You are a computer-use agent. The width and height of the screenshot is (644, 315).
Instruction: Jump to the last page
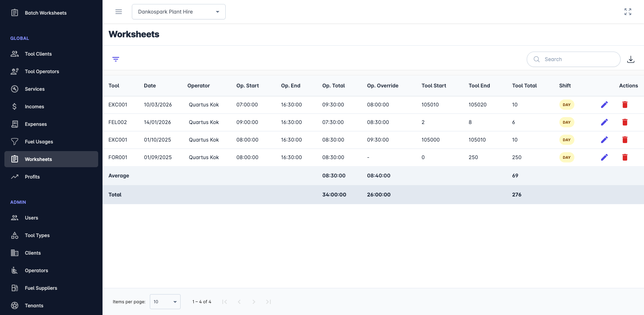269,302
